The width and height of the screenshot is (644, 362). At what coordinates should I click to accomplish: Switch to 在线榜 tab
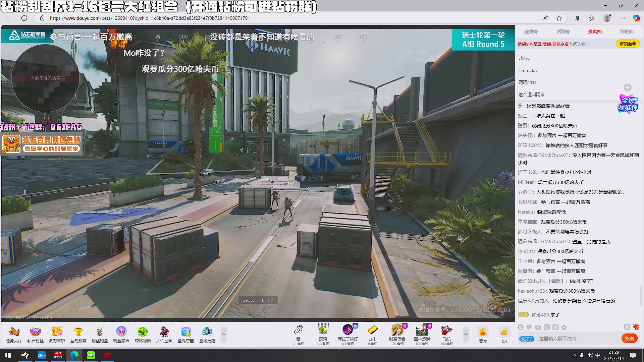coord(531,32)
